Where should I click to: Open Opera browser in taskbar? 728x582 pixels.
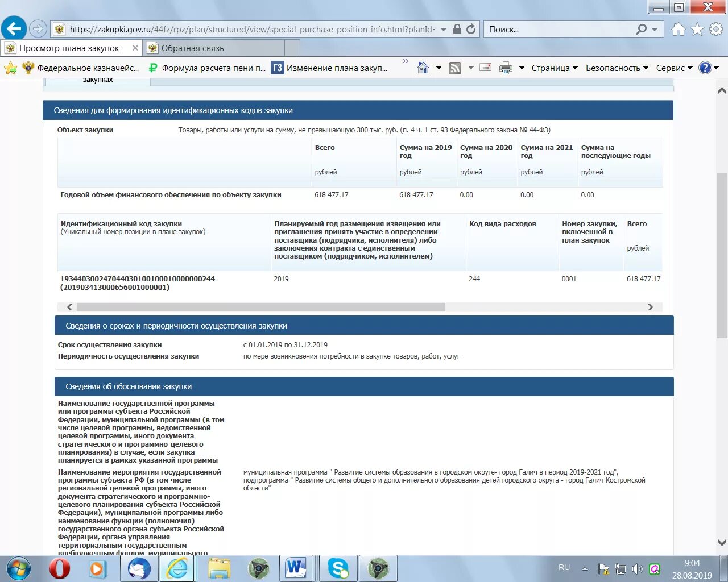coord(59,568)
